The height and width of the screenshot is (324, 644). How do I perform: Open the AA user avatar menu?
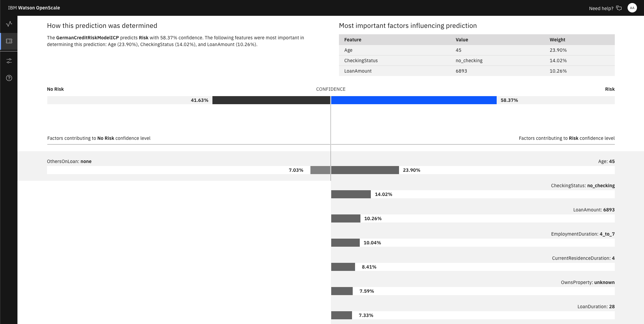click(x=632, y=8)
